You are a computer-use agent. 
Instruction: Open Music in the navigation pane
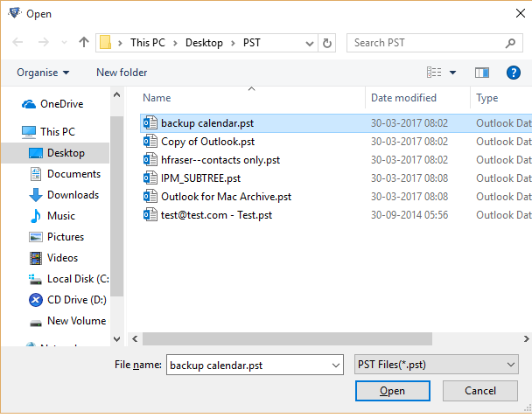click(52, 216)
